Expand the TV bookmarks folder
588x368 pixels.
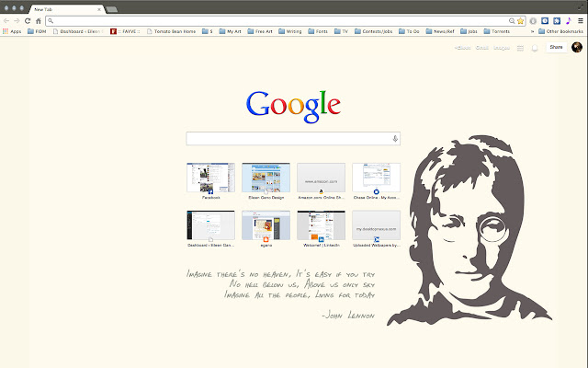click(341, 31)
